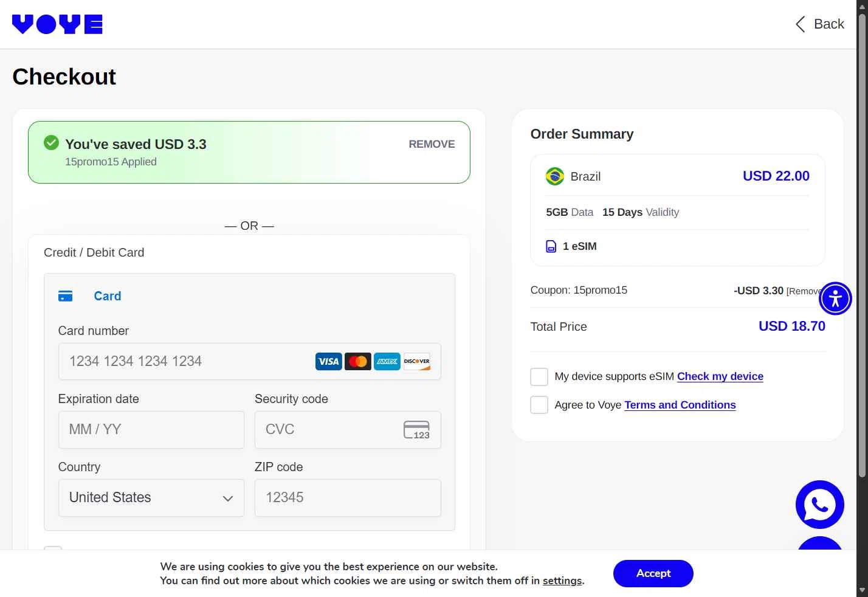
Task: Select the Card payment icon
Action: [x=65, y=296]
